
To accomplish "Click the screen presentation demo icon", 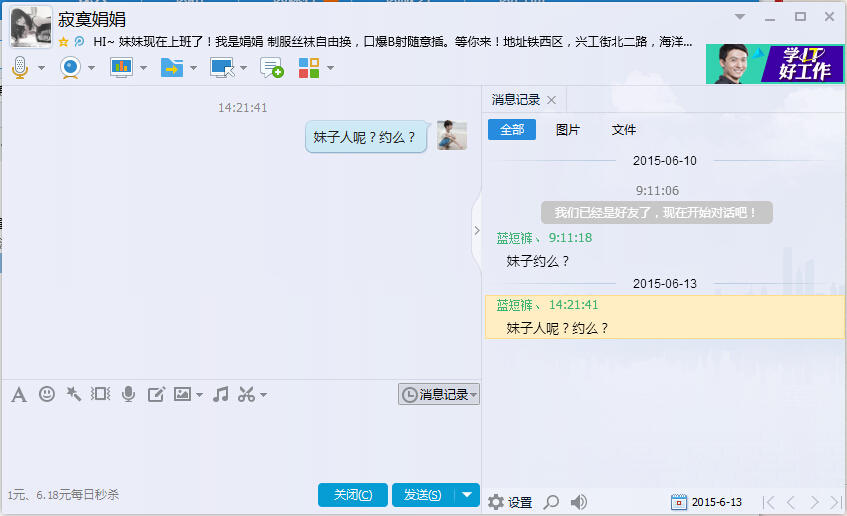I will click(x=121, y=68).
